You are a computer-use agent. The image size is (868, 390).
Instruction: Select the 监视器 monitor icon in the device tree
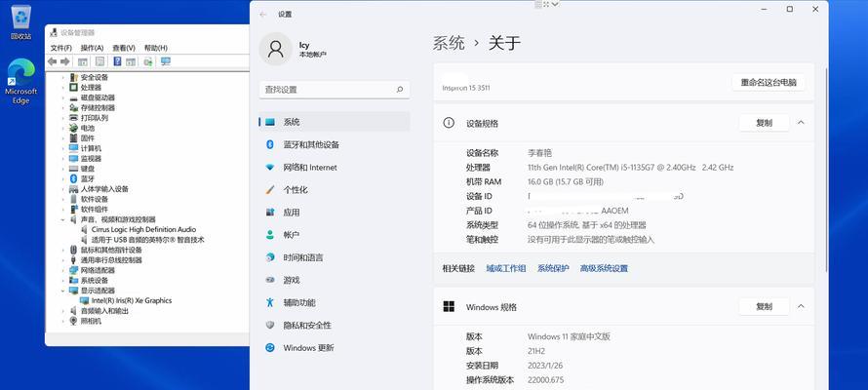(x=73, y=159)
